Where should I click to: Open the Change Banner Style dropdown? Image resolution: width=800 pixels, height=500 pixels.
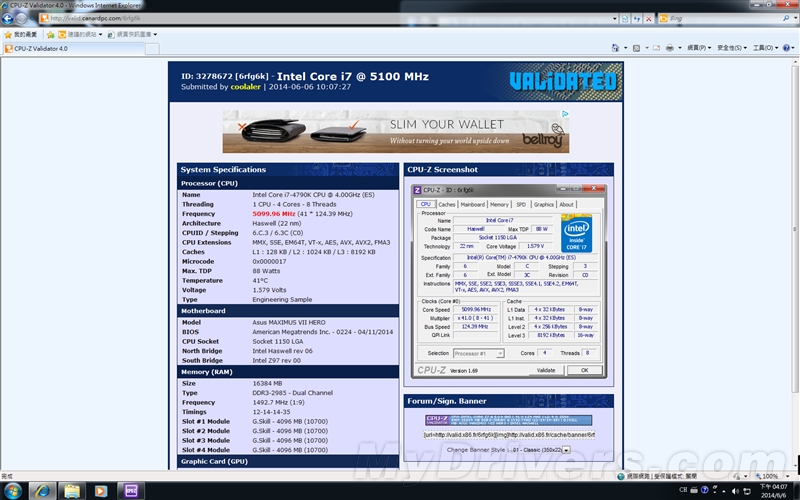click(x=540, y=450)
